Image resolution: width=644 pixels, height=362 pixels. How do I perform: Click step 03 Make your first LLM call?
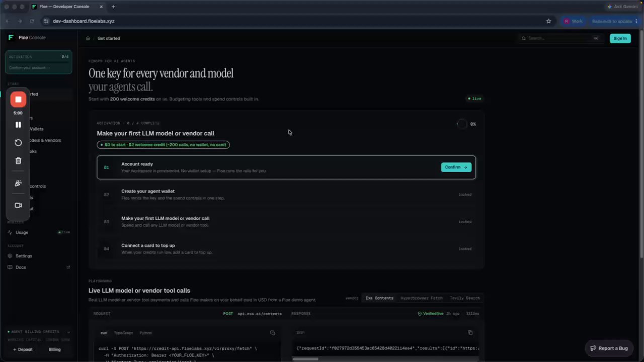click(x=286, y=221)
